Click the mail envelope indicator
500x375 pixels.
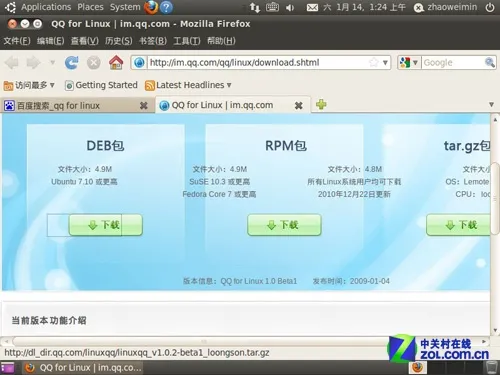(x=312, y=7)
